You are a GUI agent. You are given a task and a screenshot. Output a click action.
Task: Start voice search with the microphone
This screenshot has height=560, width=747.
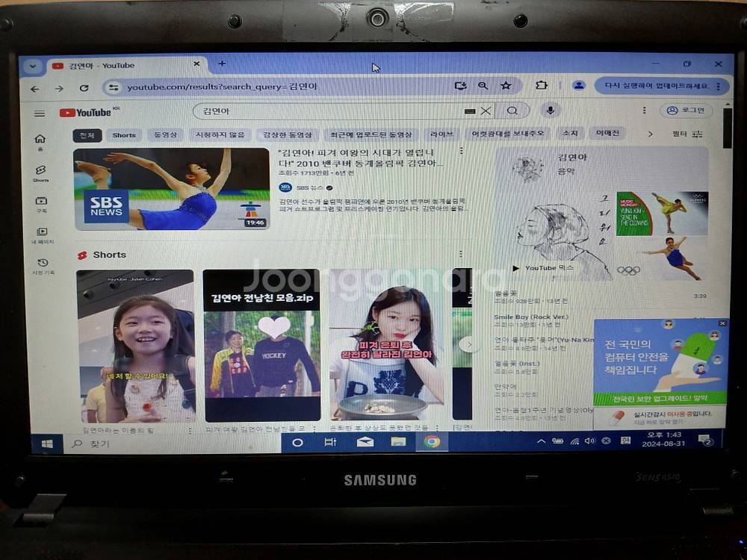pyautogui.click(x=551, y=111)
